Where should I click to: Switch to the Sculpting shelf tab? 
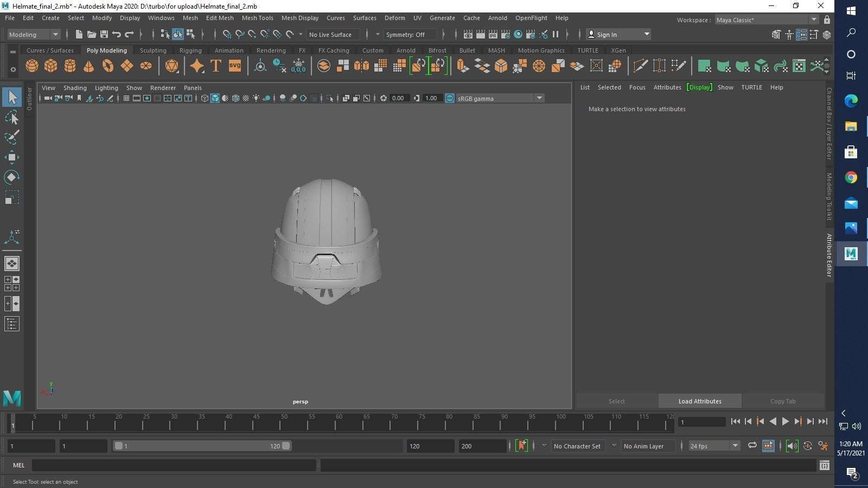[x=153, y=50]
